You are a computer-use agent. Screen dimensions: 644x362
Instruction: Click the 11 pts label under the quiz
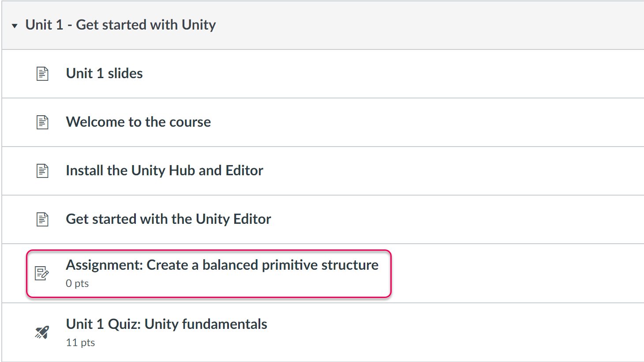pyautogui.click(x=80, y=343)
